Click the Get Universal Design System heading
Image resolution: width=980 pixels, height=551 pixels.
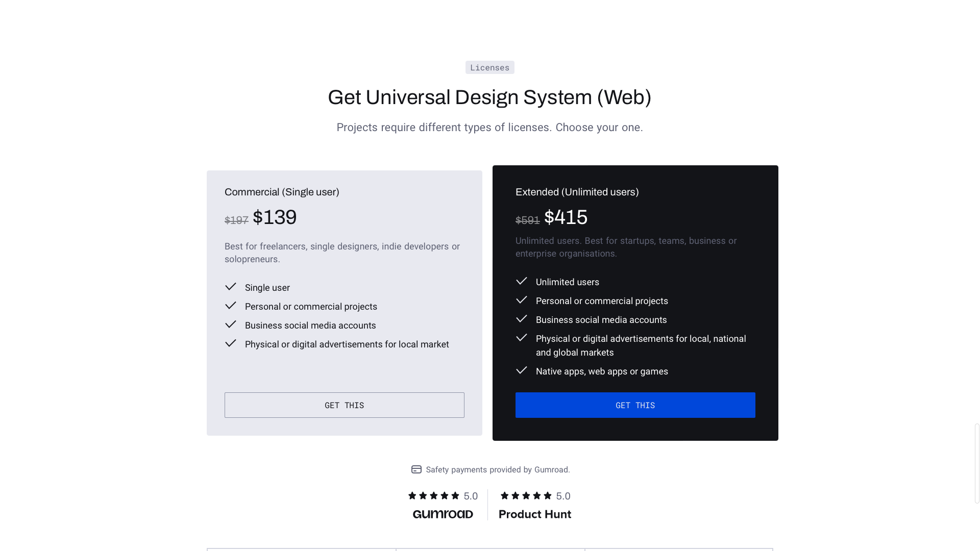489,97
